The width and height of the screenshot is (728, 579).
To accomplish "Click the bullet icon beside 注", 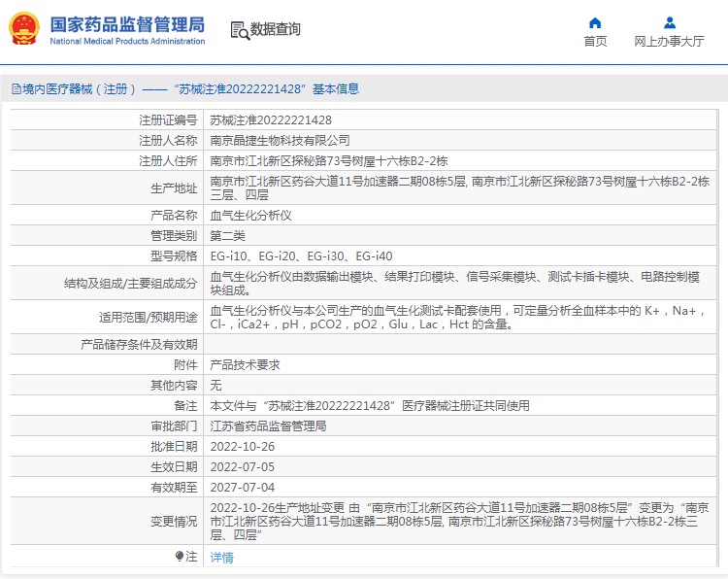I will pyautogui.click(x=179, y=557).
